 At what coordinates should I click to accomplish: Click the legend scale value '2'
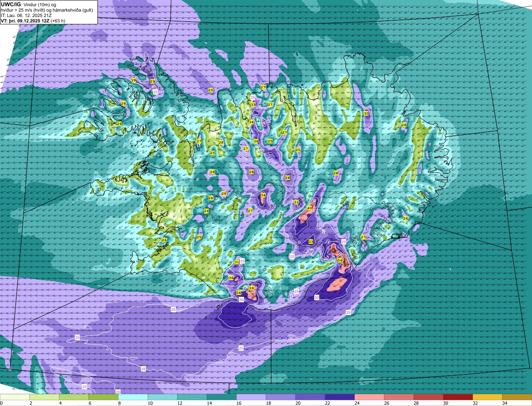[x=31, y=403]
